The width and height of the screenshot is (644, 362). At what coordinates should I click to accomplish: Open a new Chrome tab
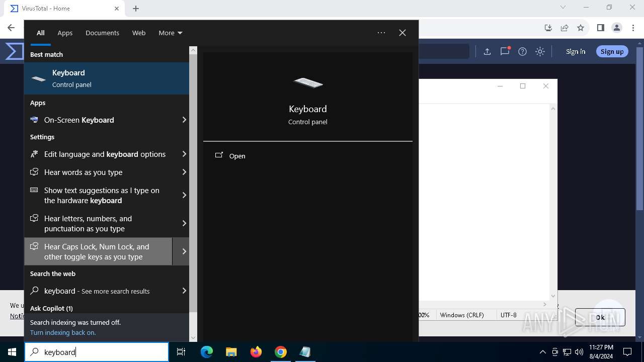coord(136,9)
